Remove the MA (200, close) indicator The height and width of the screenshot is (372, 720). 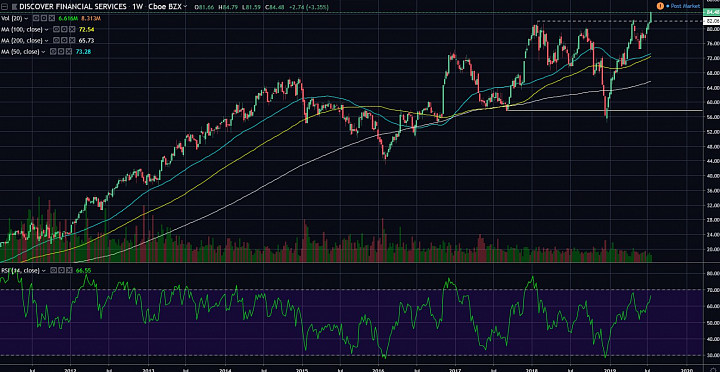point(72,40)
